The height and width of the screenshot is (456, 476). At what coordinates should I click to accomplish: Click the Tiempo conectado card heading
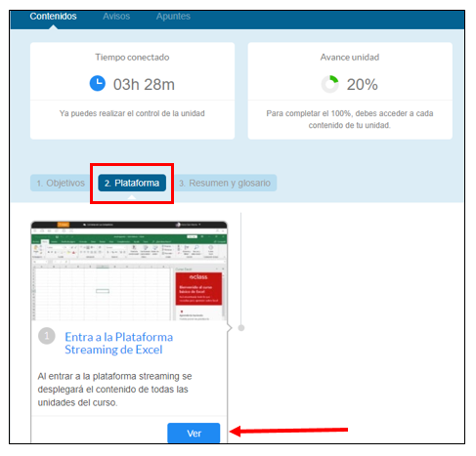(x=132, y=58)
